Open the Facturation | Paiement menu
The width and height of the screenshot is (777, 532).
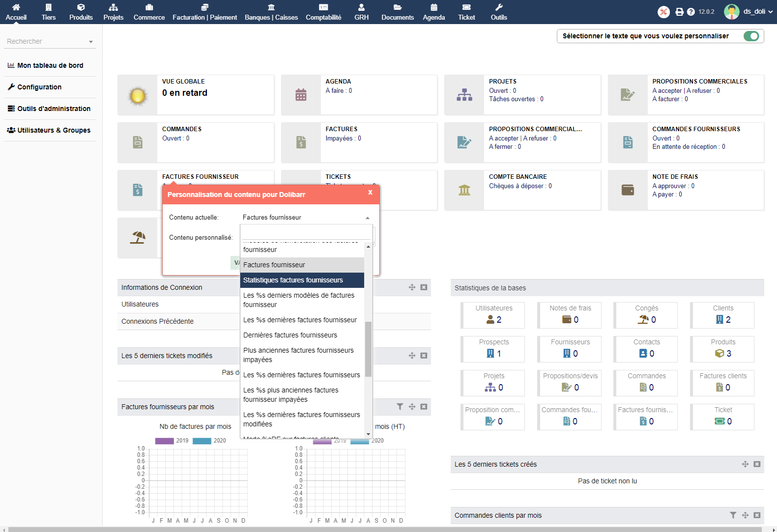[x=205, y=12]
